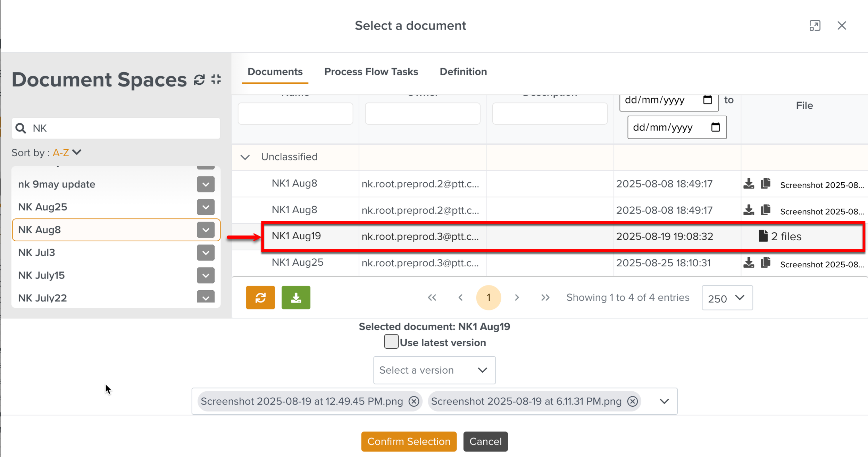Click copy icon in first NK1 Aug8 row
This screenshot has height=457, width=868.
coord(765,183)
